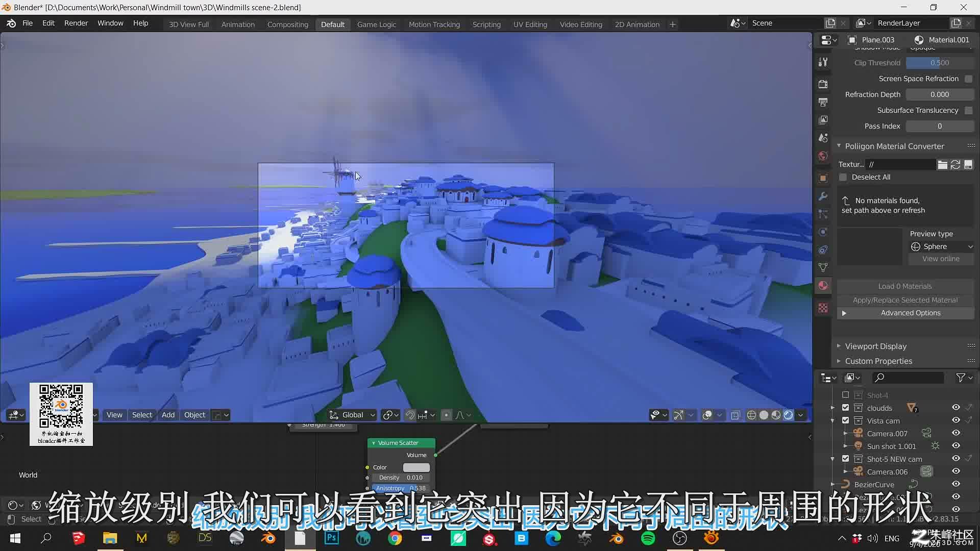Click the Volume Scatter Color swatch
The height and width of the screenshot is (551, 980).
coord(416,467)
